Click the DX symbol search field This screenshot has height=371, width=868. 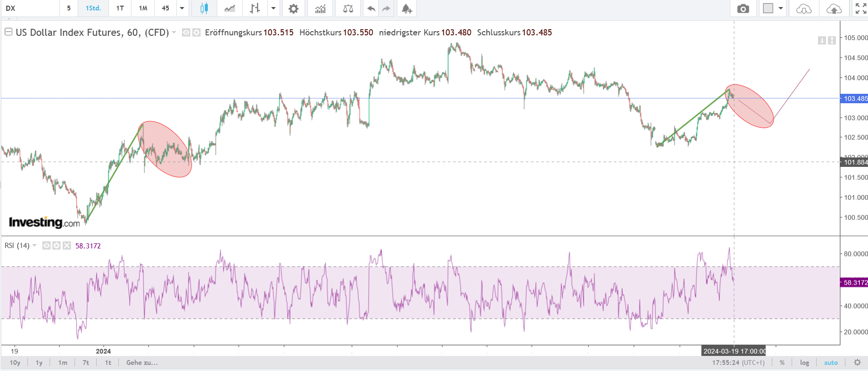click(28, 8)
